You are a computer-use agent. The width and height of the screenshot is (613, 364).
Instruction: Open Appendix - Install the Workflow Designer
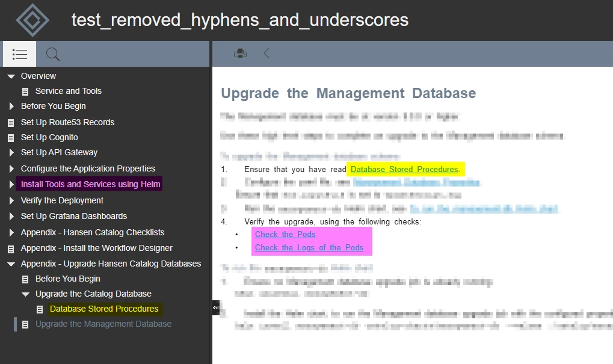click(x=97, y=248)
